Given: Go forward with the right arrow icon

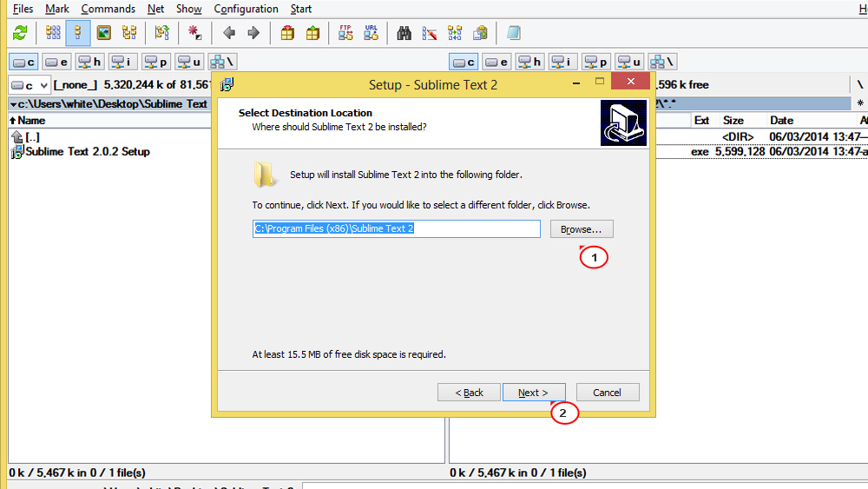Looking at the screenshot, I should point(253,33).
